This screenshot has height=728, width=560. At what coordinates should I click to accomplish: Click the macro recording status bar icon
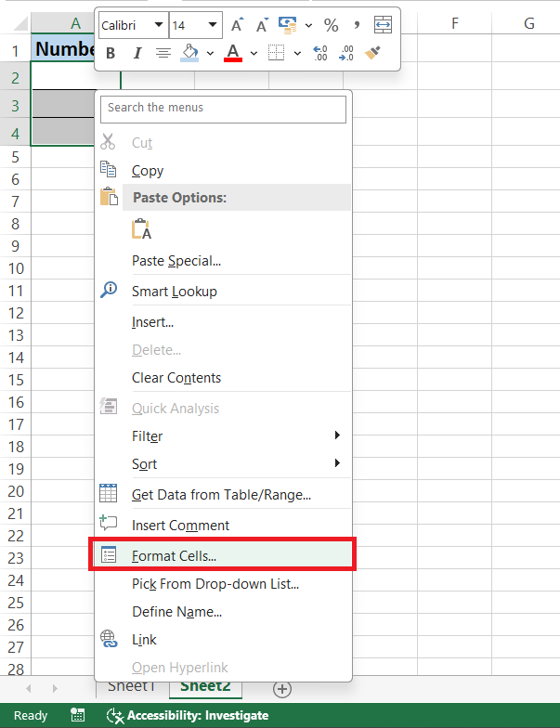[78, 715]
